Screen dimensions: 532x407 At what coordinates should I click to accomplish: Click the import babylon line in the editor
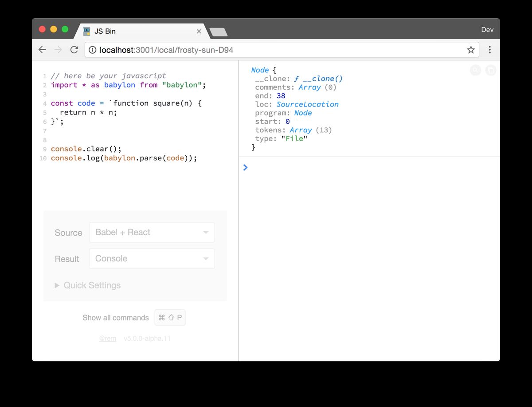pos(129,85)
